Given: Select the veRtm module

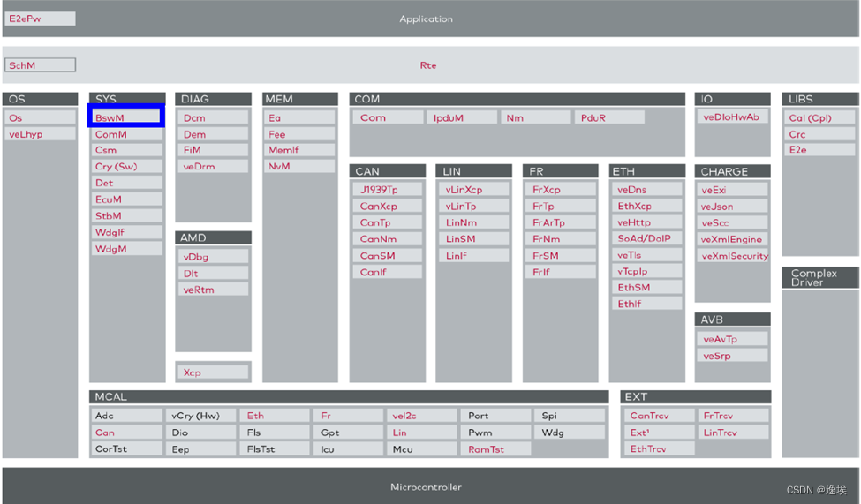Looking at the screenshot, I should (213, 290).
